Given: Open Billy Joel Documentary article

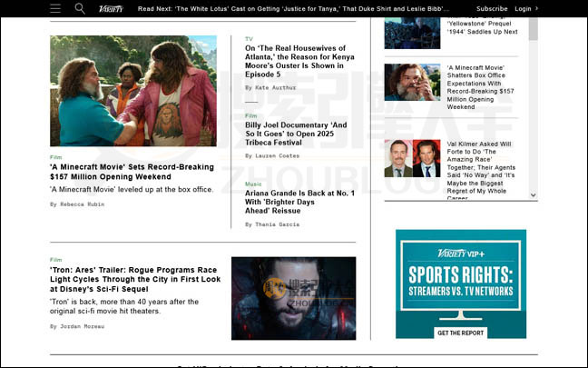Looking at the screenshot, I should 296,134.
